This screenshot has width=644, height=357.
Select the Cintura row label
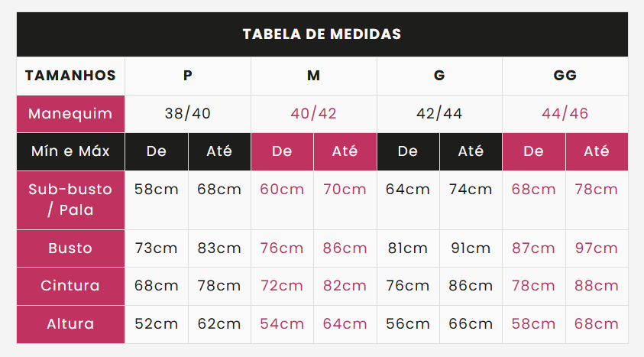70,286
